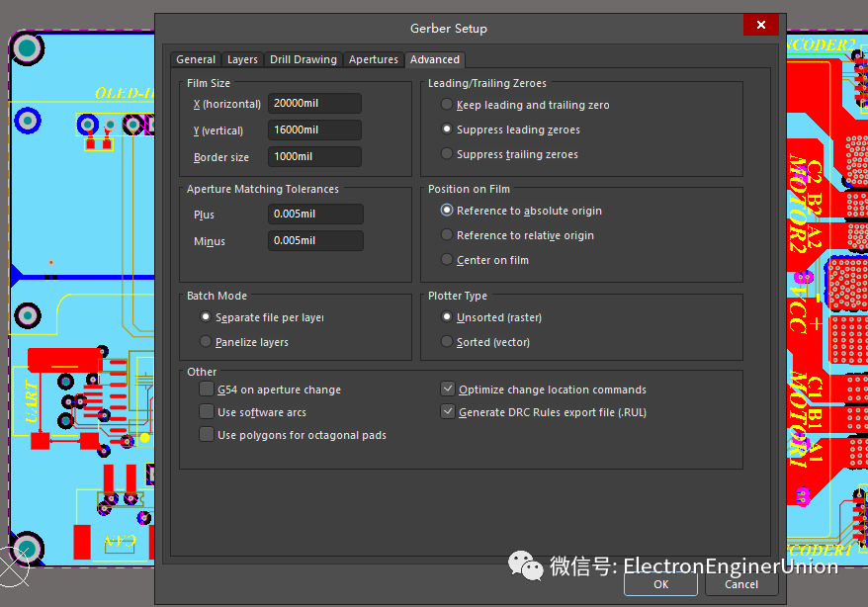Screen dimensions: 868x607
Task: Click the Plus tolerance input field
Action: click(x=314, y=215)
